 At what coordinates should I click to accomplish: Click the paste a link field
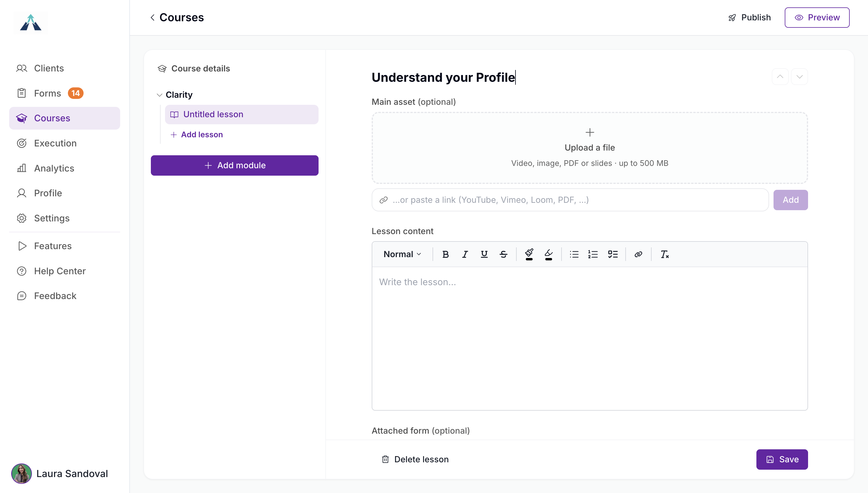[x=570, y=200]
